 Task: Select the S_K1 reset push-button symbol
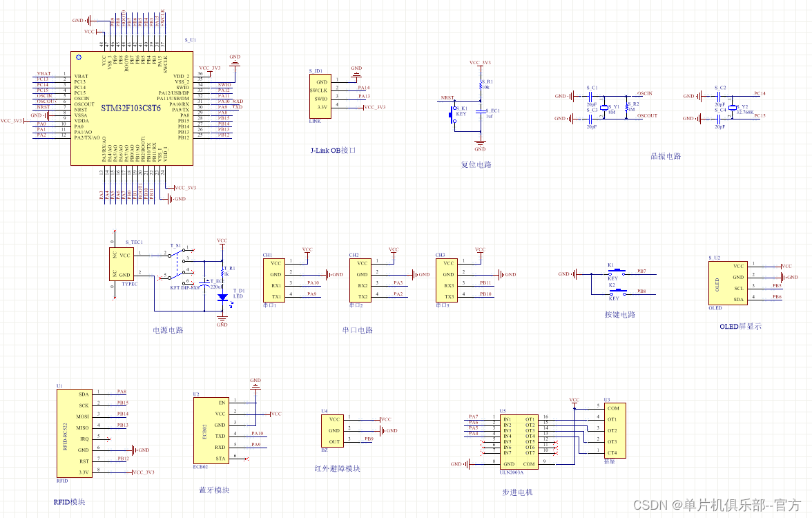[x=453, y=115]
